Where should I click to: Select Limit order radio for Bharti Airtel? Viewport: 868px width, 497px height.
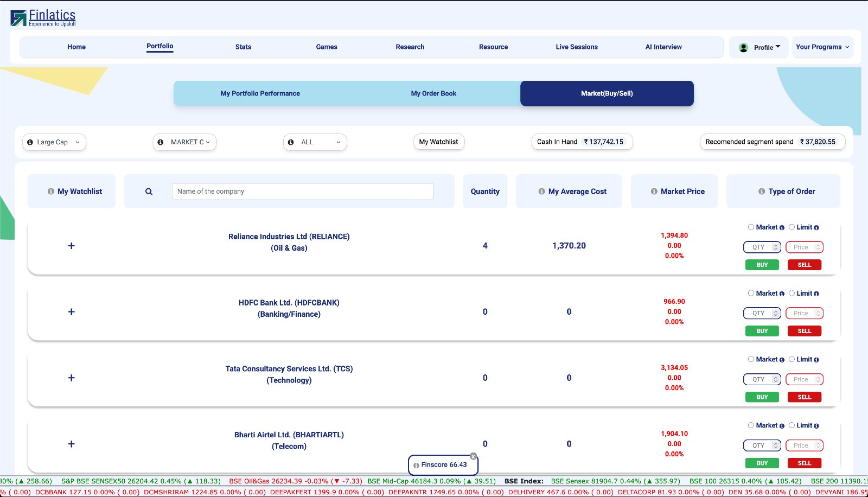[x=792, y=426]
